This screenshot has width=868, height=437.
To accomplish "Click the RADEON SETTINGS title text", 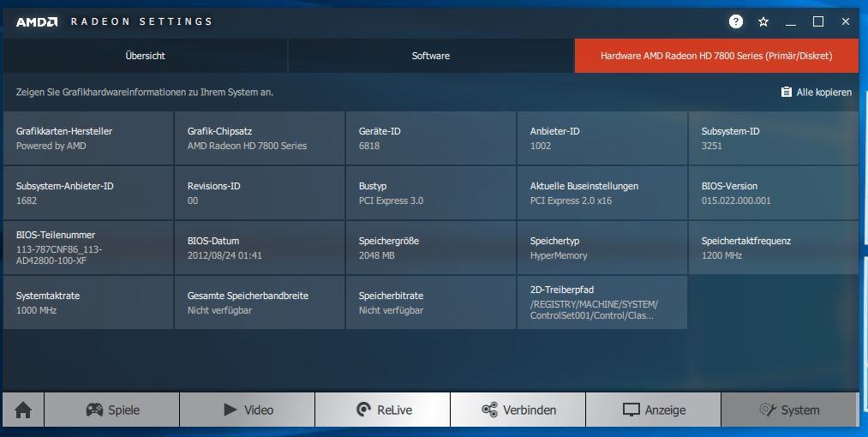I will [141, 21].
